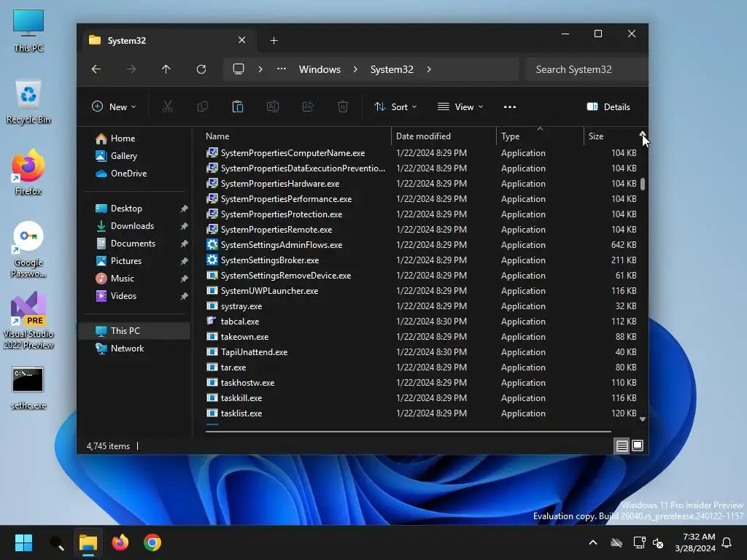
Task: Click the Share icon in toolbar
Action: point(308,106)
